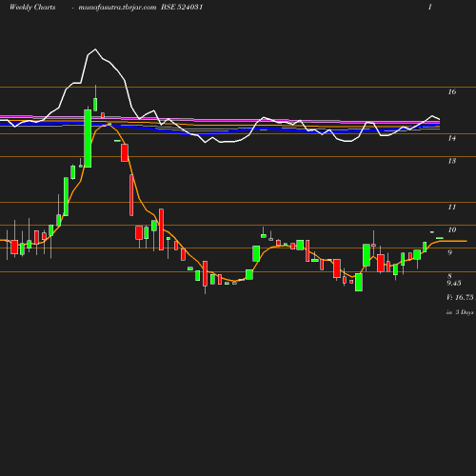Click the price axis label 14
Screen dimensions: 476x476
click(x=452, y=138)
